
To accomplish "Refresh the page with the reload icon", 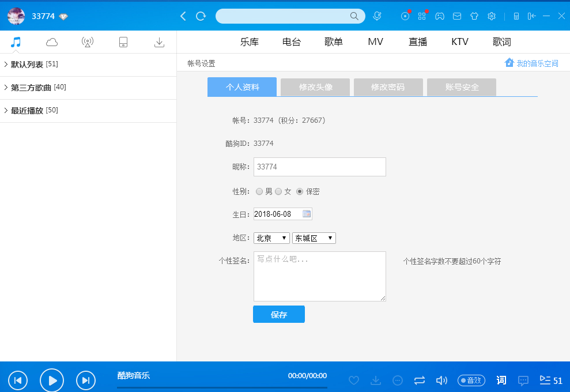I will click(201, 16).
